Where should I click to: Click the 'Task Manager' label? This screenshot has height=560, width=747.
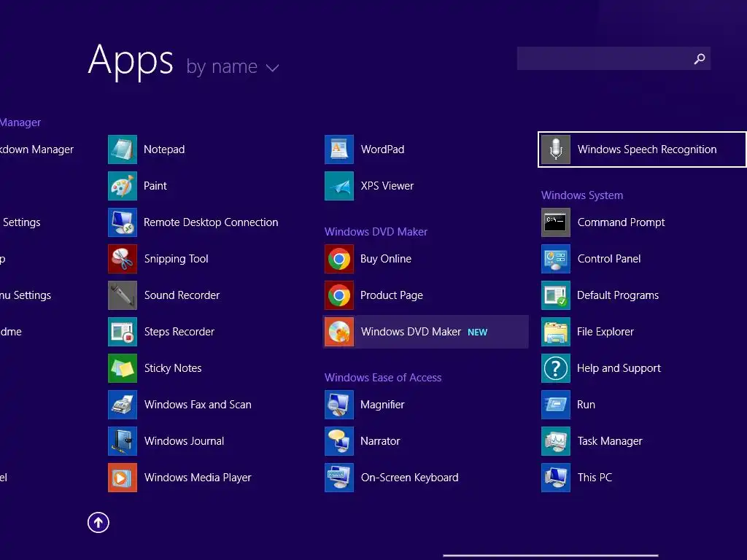(x=610, y=441)
